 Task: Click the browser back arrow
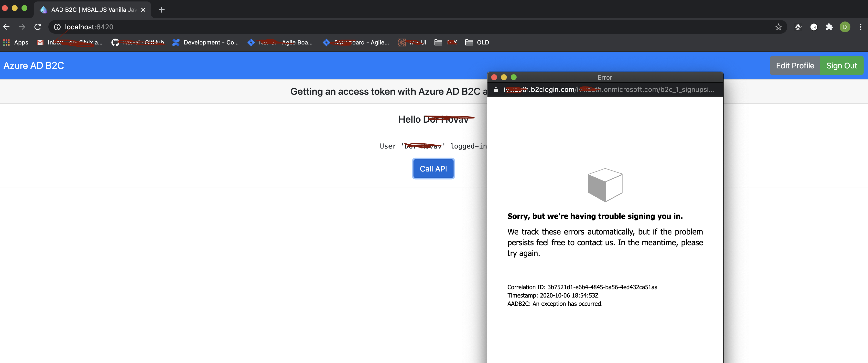tap(6, 27)
